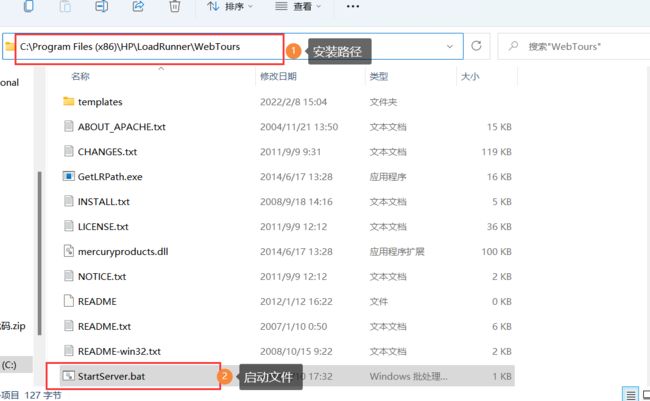Viewport: 650px width, 401px height.
Task: Click the Windows 批处理 type of StartServer.bat
Action: [x=408, y=376]
